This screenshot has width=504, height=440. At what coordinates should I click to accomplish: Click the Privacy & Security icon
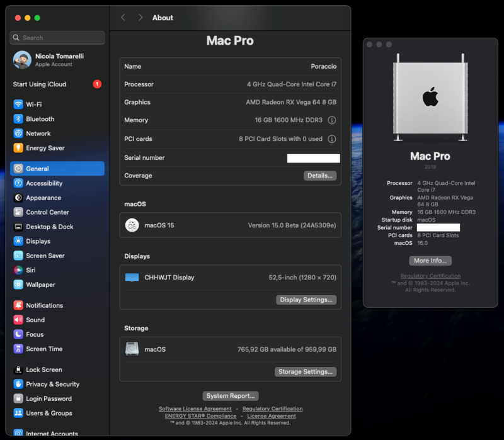pos(19,384)
